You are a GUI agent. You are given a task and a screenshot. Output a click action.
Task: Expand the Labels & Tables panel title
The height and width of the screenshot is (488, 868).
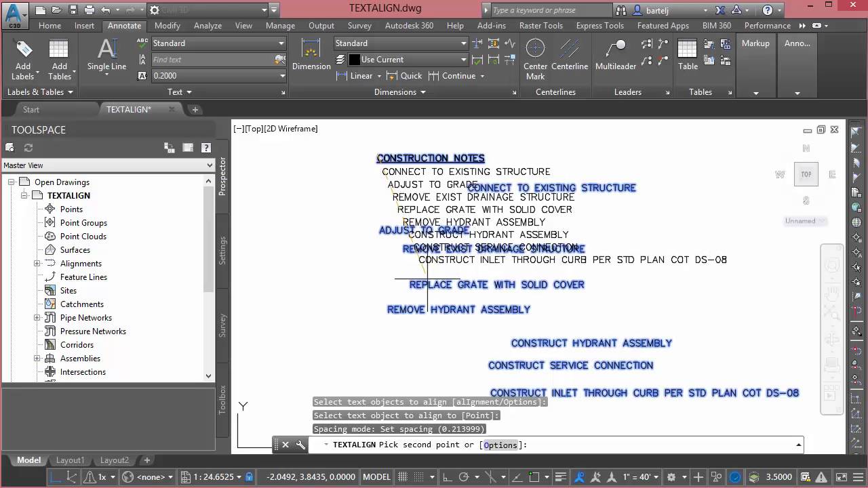coord(40,92)
